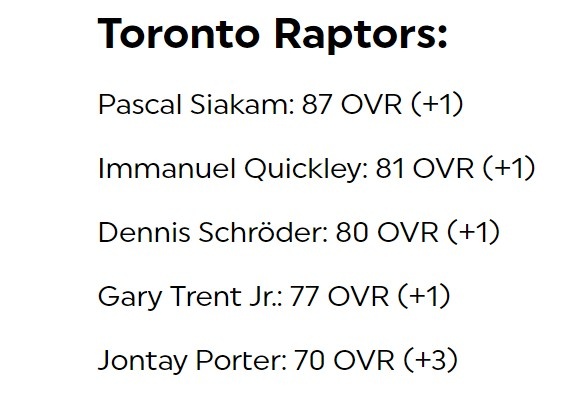Viewport: 585px width, 397px height.
Task: Click the Toronto Raptors heading
Action: coord(272,34)
